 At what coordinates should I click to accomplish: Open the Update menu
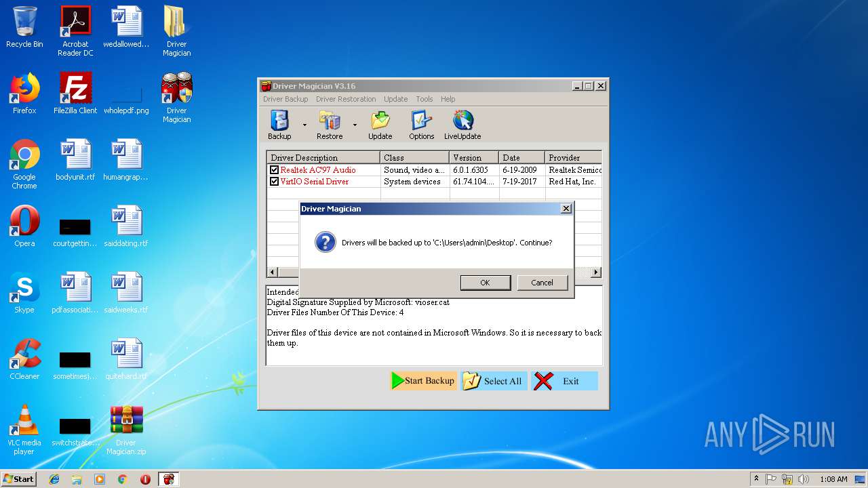pos(396,99)
